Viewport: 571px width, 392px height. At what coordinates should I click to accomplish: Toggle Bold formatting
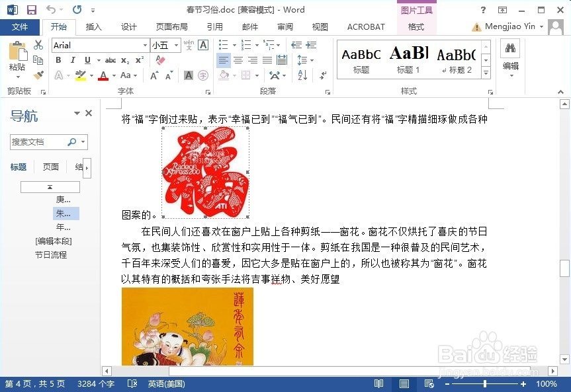pyautogui.click(x=58, y=60)
